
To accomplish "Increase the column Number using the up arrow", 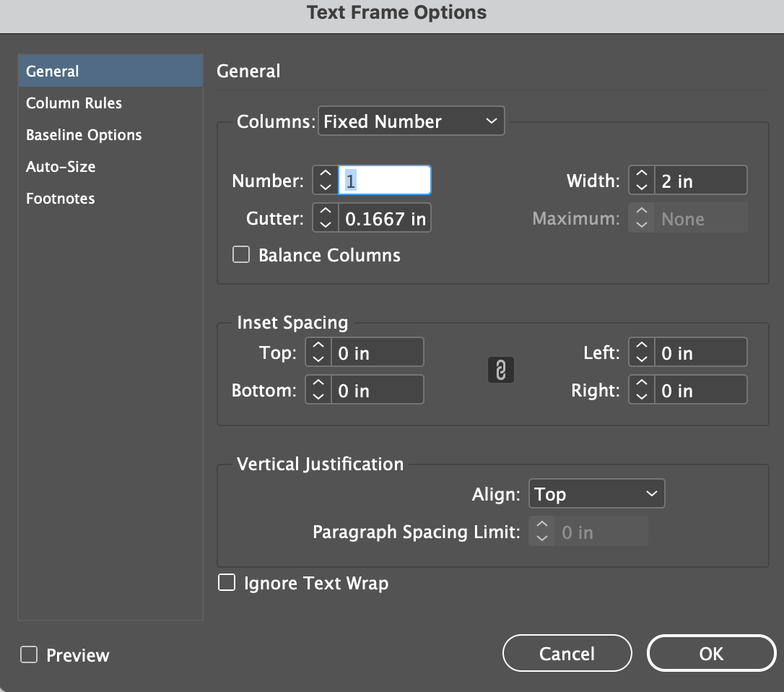I will 325,174.
